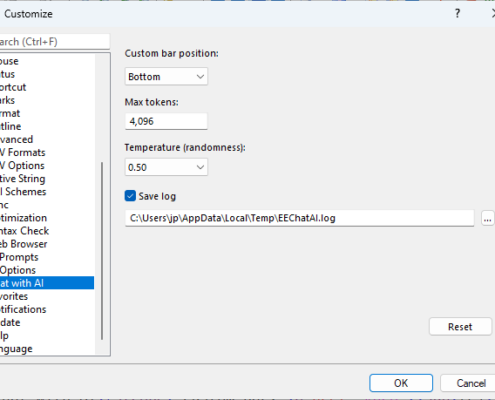The image size is (495, 400).
Task: Click the Reset button
Action: tap(460, 327)
